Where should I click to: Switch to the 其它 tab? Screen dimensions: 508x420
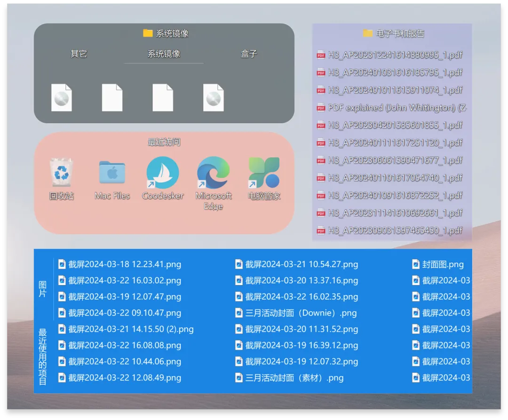click(x=79, y=54)
